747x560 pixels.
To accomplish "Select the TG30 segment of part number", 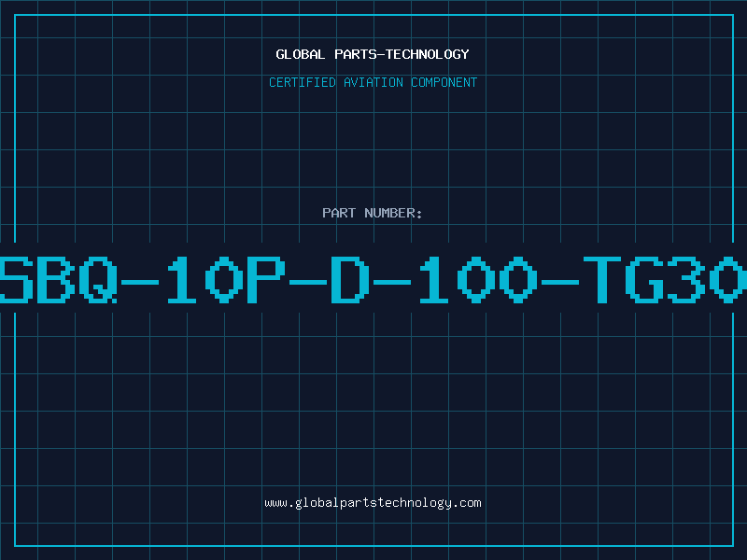I will point(665,279).
